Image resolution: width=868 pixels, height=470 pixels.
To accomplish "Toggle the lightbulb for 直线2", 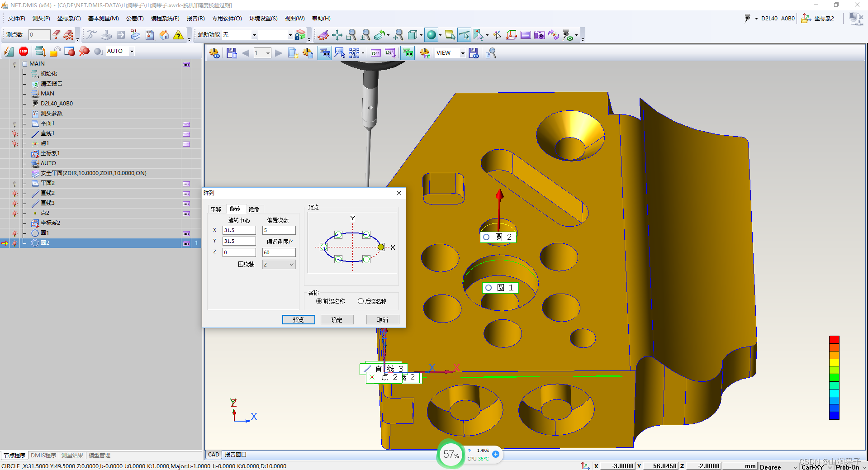I will coord(14,194).
